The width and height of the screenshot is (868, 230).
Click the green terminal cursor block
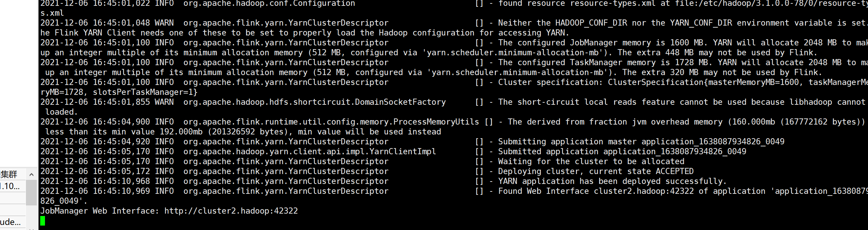pyautogui.click(x=43, y=221)
